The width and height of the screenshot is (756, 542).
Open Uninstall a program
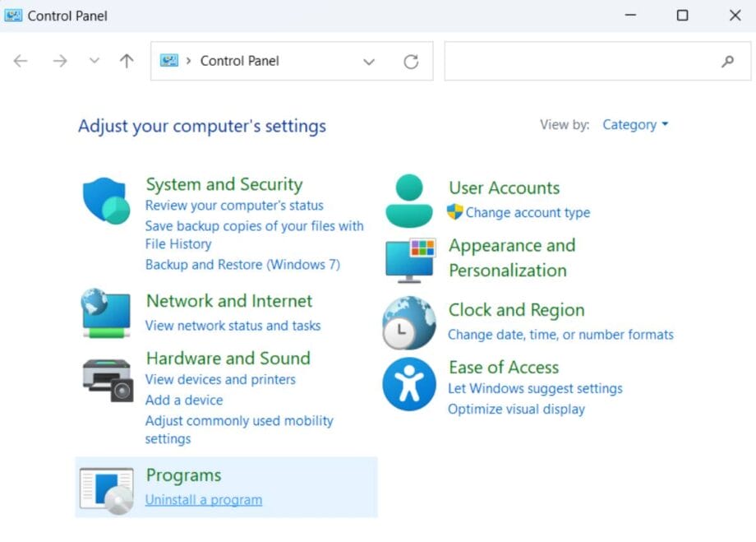pos(203,499)
